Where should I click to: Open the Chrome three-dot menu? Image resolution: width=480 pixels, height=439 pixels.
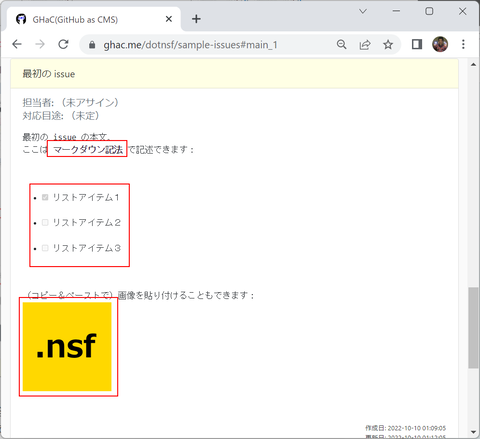tap(463, 44)
